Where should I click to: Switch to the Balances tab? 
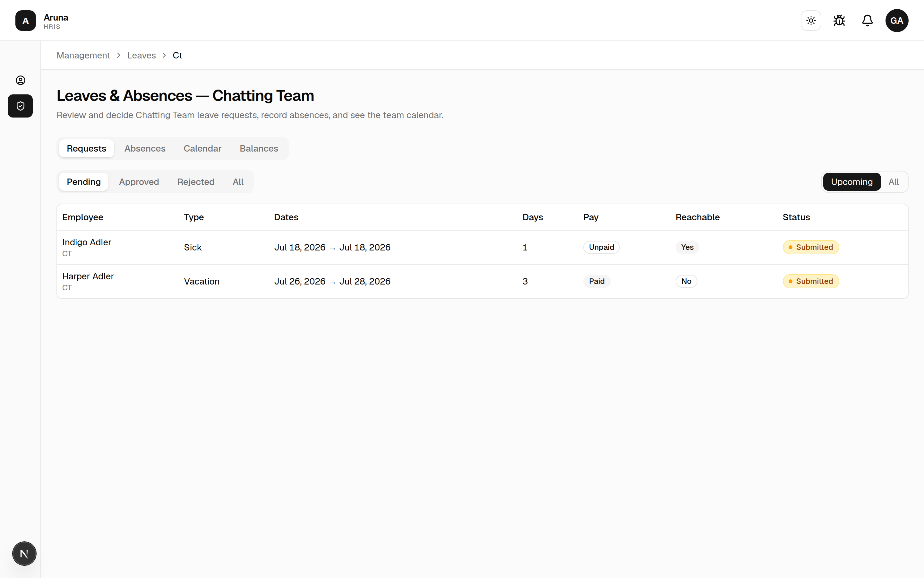pyautogui.click(x=259, y=148)
